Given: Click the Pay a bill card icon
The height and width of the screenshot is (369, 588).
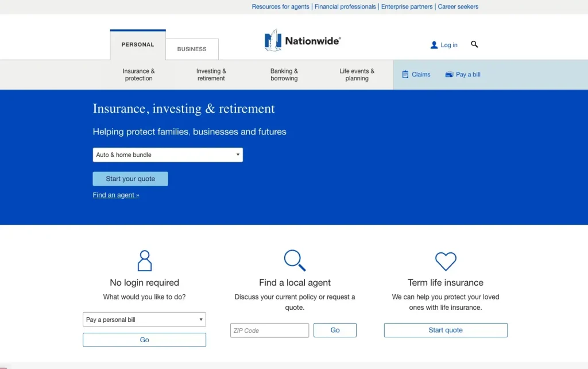Looking at the screenshot, I should pyautogui.click(x=449, y=74).
